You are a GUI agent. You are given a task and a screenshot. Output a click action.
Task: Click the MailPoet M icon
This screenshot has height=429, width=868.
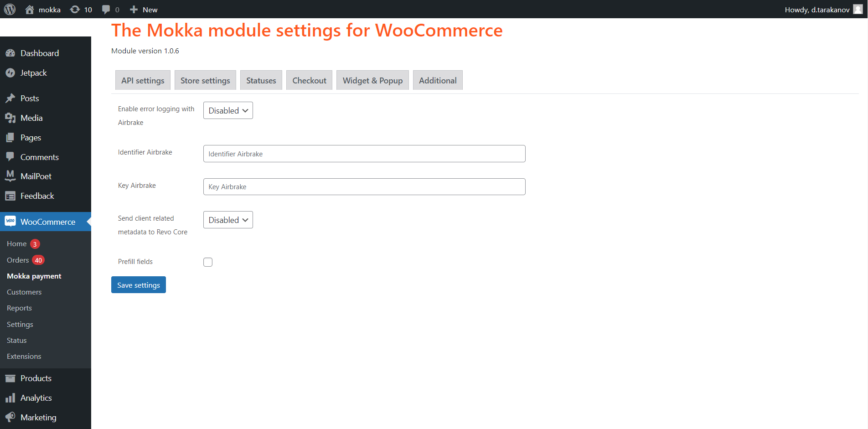(x=10, y=176)
